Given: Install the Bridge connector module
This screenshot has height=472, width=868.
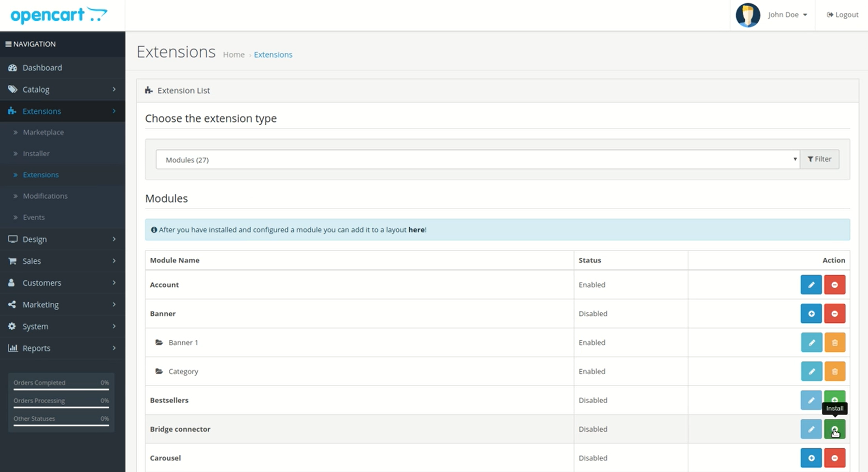Looking at the screenshot, I should (834, 429).
